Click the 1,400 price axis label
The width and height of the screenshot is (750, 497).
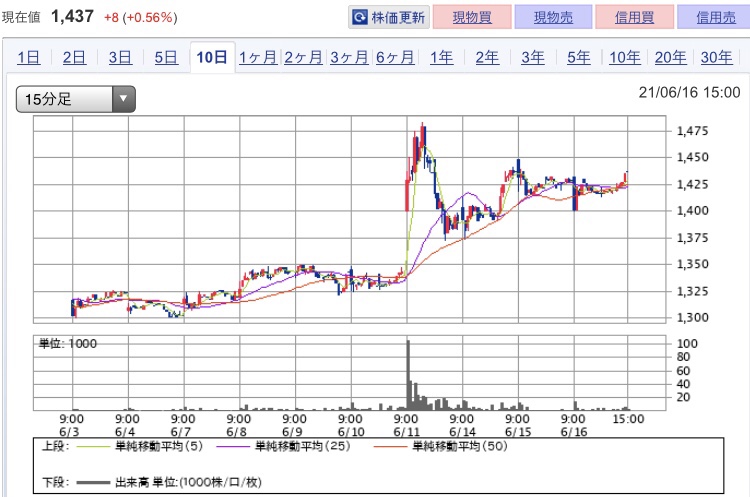pos(692,210)
